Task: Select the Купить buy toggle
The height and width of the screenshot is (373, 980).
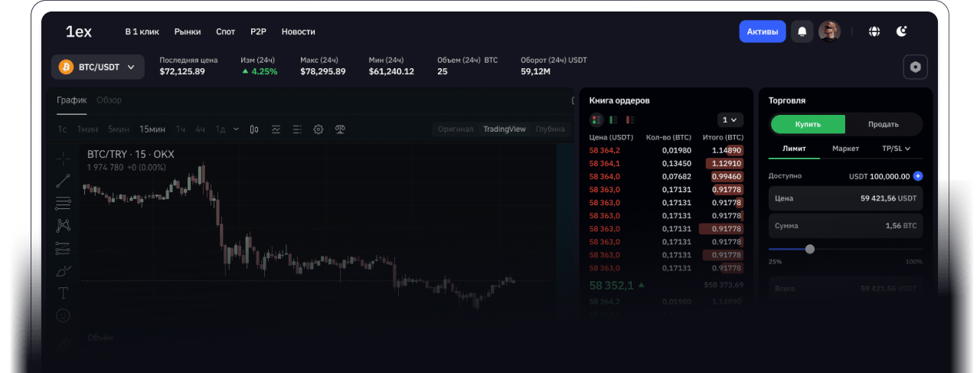Action: 808,124
